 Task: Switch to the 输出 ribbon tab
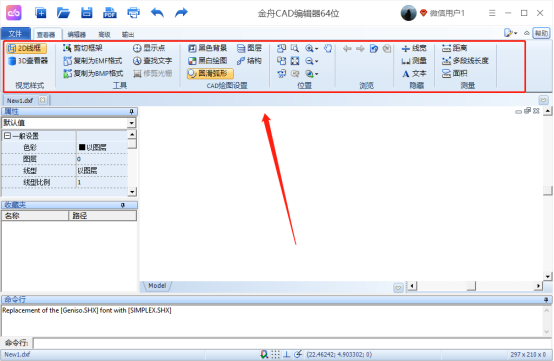click(128, 34)
